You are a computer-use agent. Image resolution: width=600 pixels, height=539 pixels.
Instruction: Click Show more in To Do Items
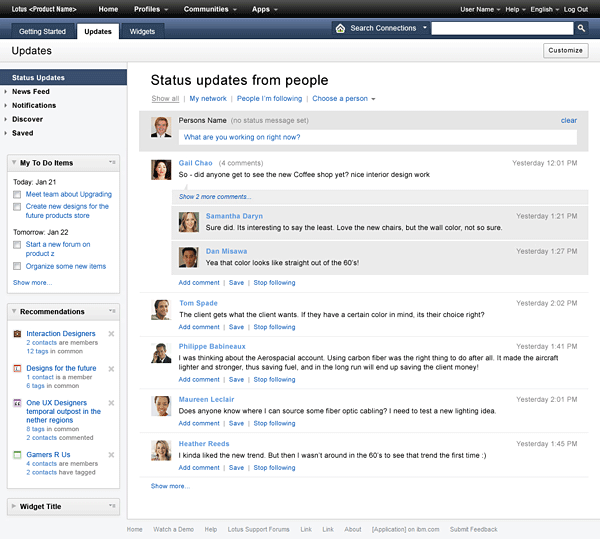click(x=33, y=283)
